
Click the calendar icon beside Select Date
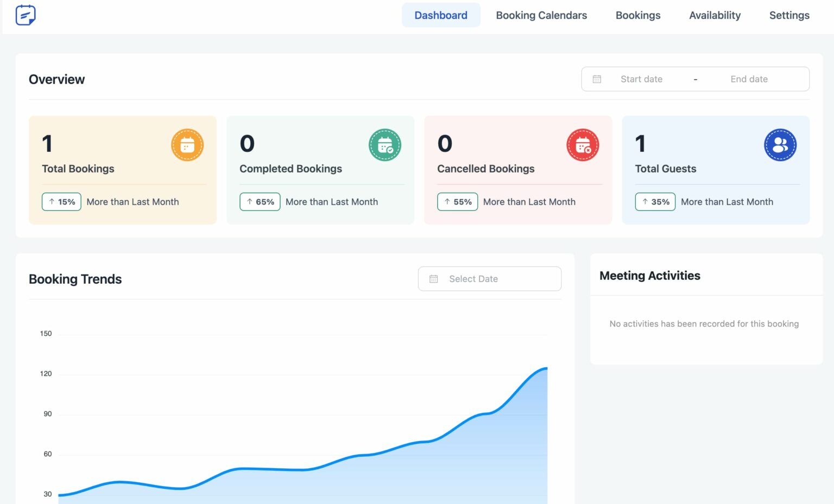tap(433, 278)
